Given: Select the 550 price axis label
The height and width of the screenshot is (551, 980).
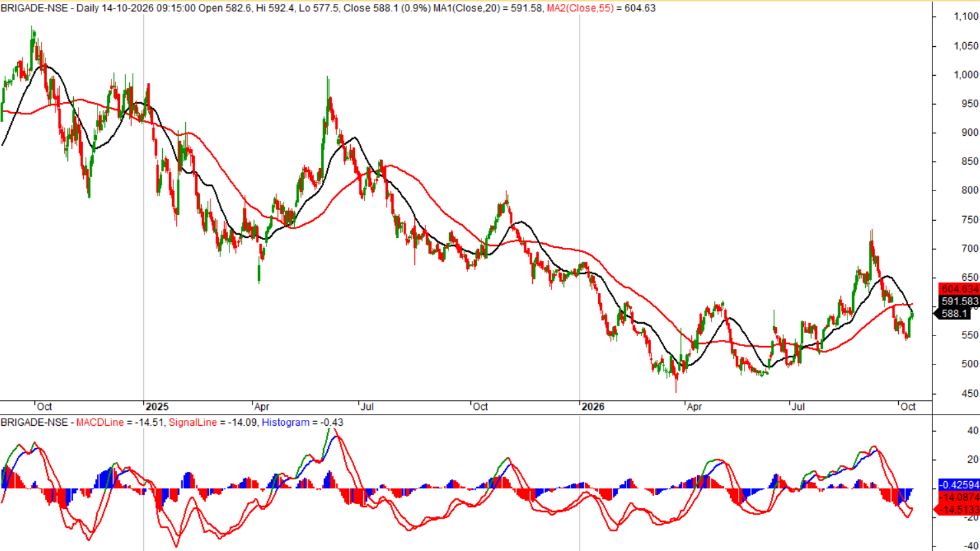Looking at the screenshot, I should (x=970, y=335).
